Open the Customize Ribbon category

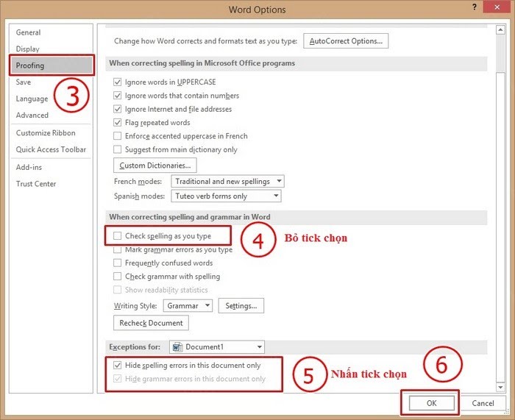(46, 132)
